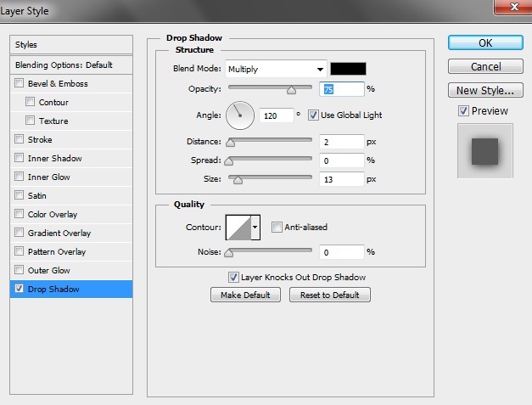532x405 pixels.
Task: Toggle Layer Knocks Out Drop Shadow
Action: pos(233,277)
